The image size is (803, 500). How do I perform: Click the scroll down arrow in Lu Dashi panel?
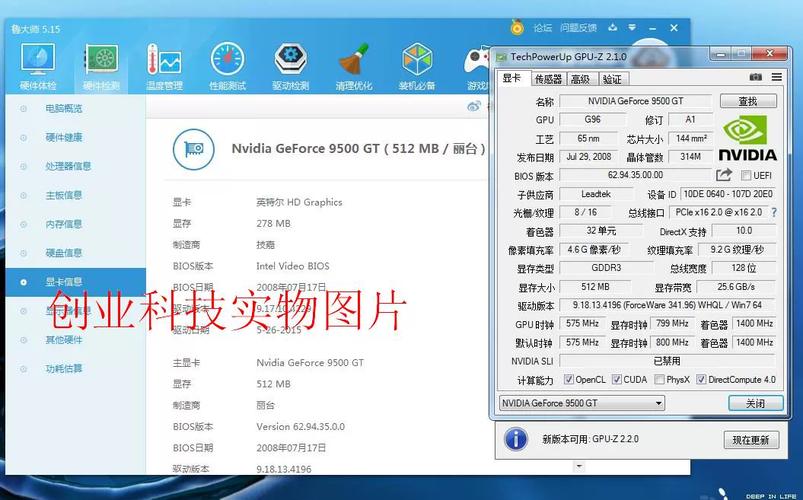click(579, 466)
